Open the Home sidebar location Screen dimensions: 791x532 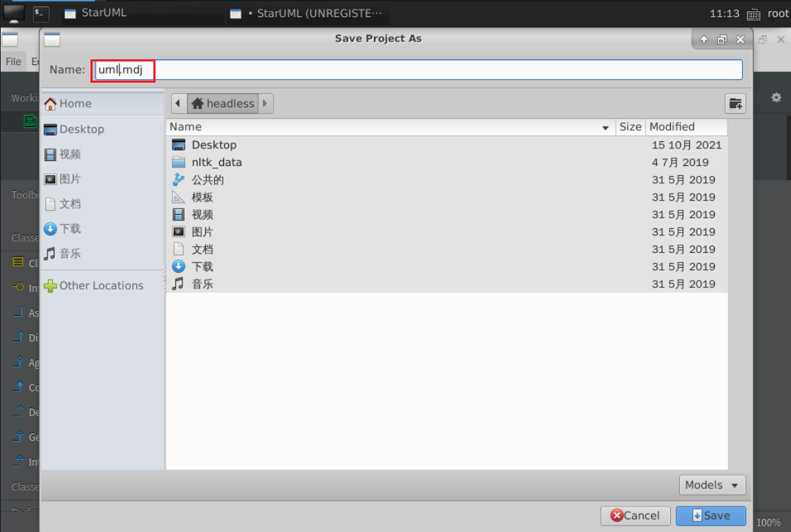pos(102,103)
